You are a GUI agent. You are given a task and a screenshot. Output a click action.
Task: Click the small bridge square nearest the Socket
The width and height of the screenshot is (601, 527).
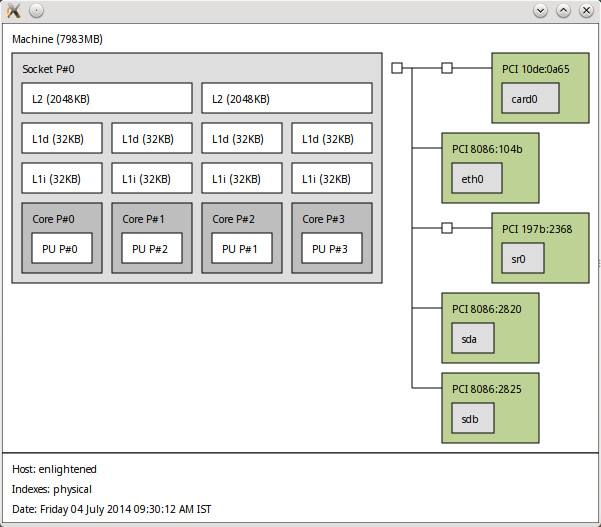[397, 68]
